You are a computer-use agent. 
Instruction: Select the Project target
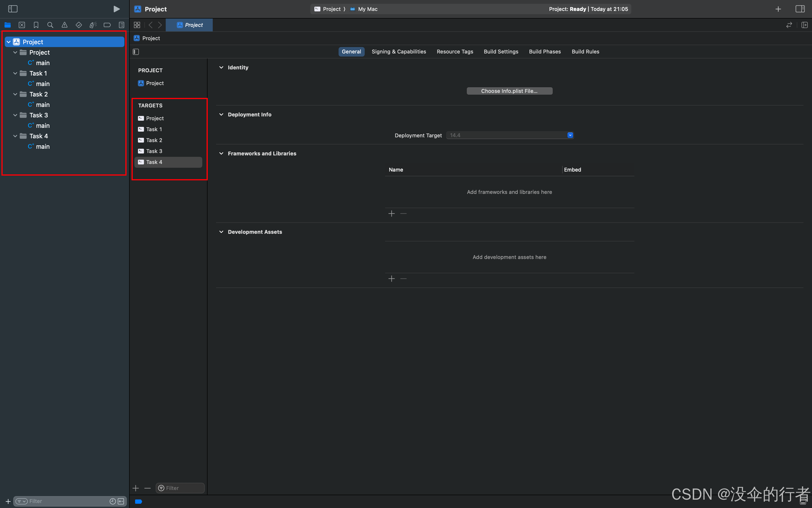tap(151, 118)
